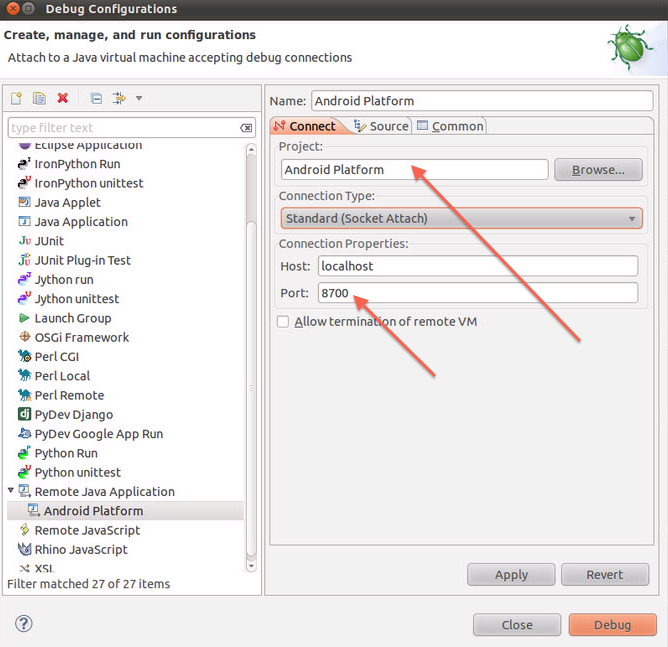Click the JUnit icon
Viewport: 668px width, 647px height.
point(25,241)
